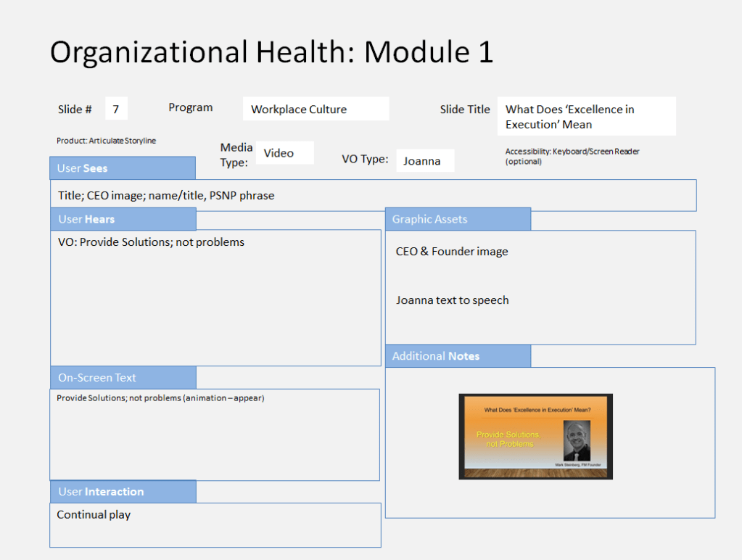Click the Slide Title field text box
742x560 pixels.
(x=586, y=117)
